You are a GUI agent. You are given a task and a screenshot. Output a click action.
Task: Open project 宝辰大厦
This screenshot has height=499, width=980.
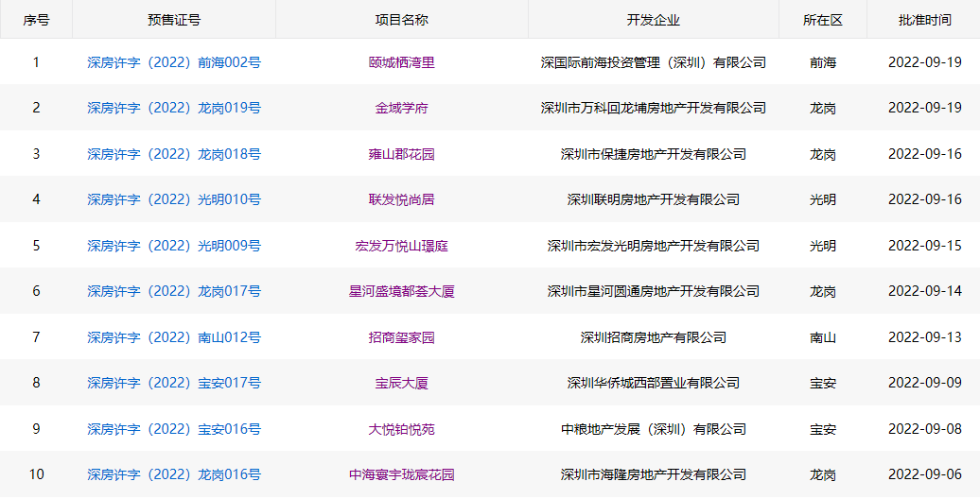pyautogui.click(x=401, y=383)
